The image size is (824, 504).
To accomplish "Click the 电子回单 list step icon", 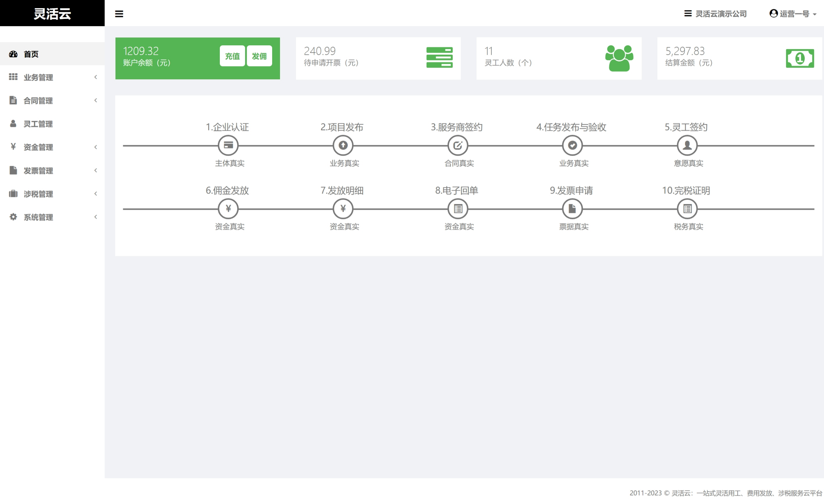I will 457,209.
